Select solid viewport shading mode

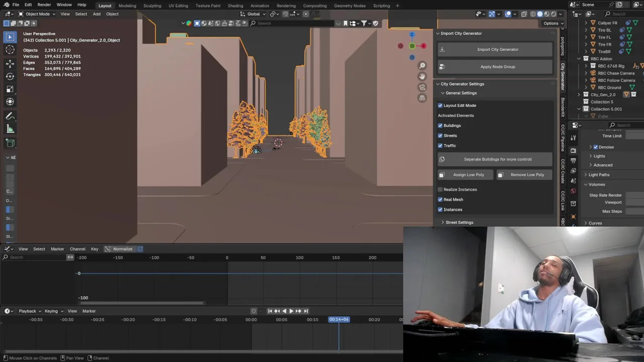(540, 14)
